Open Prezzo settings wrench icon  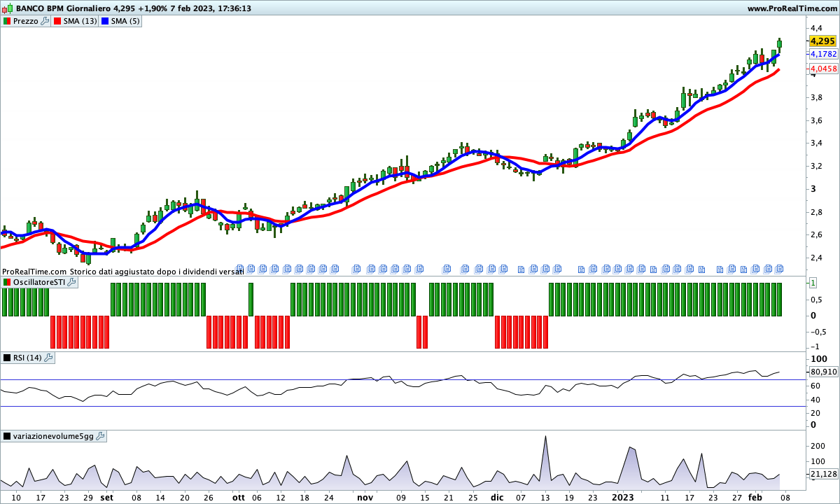(45, 21)
